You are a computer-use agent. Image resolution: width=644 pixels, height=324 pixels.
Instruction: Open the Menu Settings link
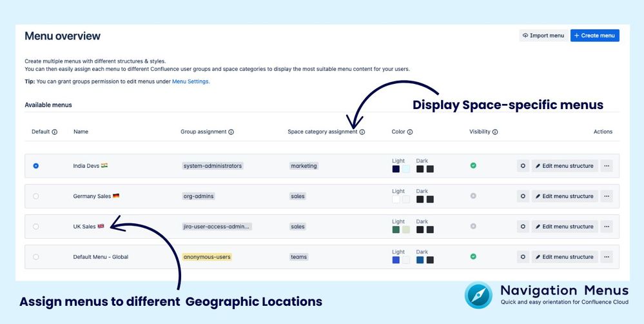pyautogui.click(x=190, y=81)
